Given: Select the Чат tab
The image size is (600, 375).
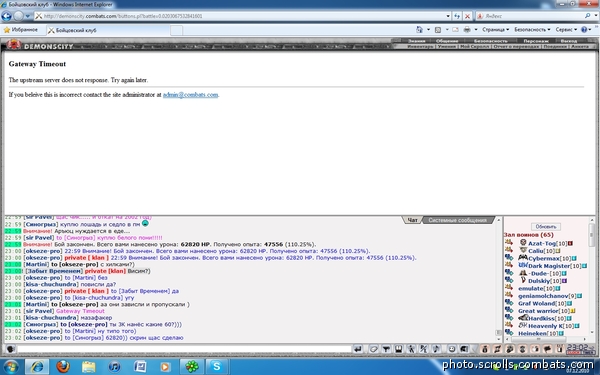Looking at the screenshot, I should 412,220.
